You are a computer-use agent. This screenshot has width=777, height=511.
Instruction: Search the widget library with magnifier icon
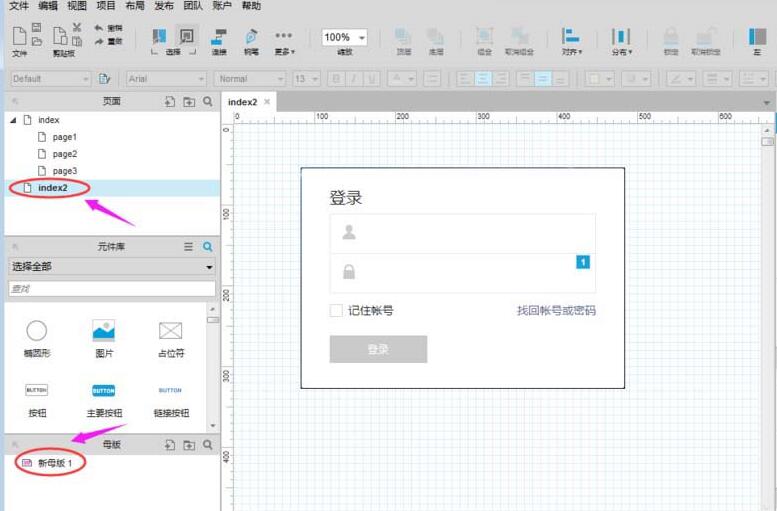[x=208, y=247]
